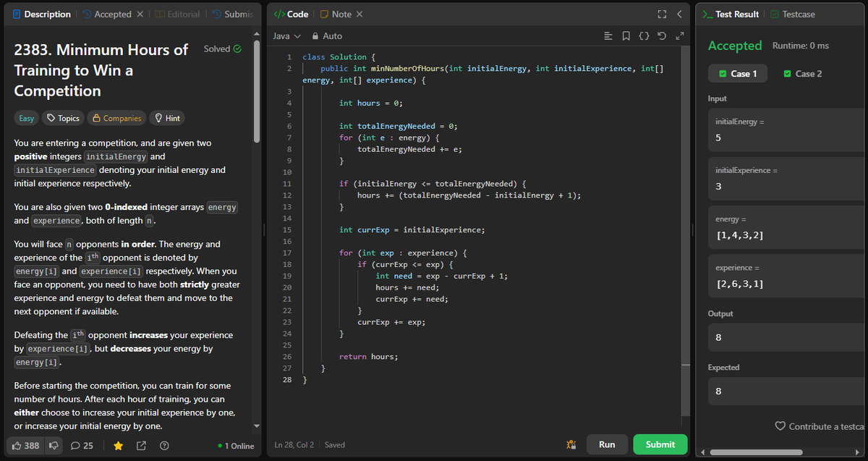Open the share link icon
Image resolution: width=868 pixels, height=461 pixels.
[141, 445]
